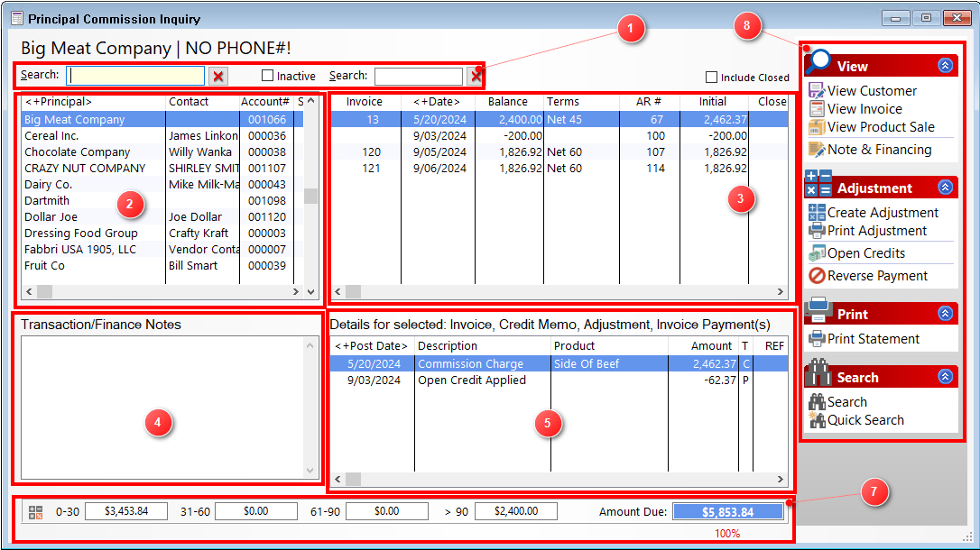Click the View Product Sale icon
980x550 pixels.
(817, 127)
